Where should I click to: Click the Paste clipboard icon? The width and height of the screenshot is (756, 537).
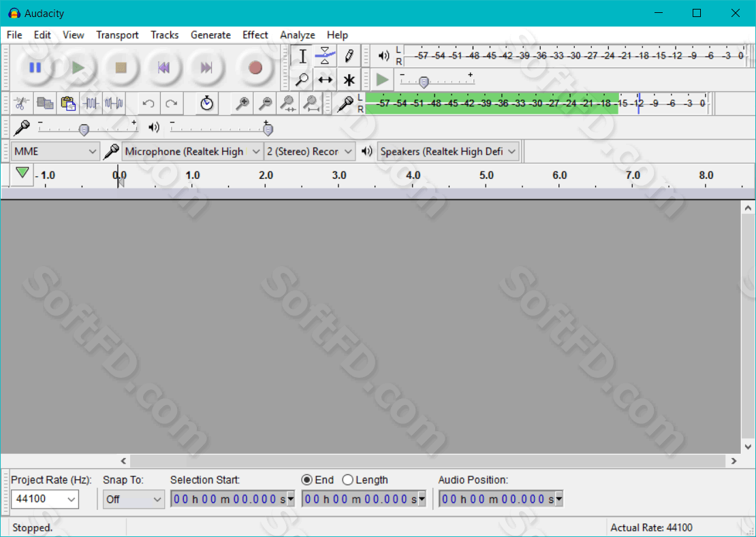tap(68, 103)
